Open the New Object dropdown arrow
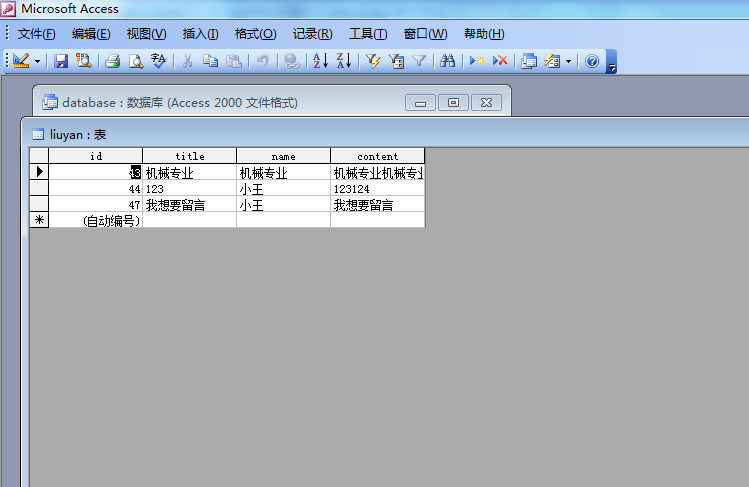This screenshot has height=487, width=749. 568,61
